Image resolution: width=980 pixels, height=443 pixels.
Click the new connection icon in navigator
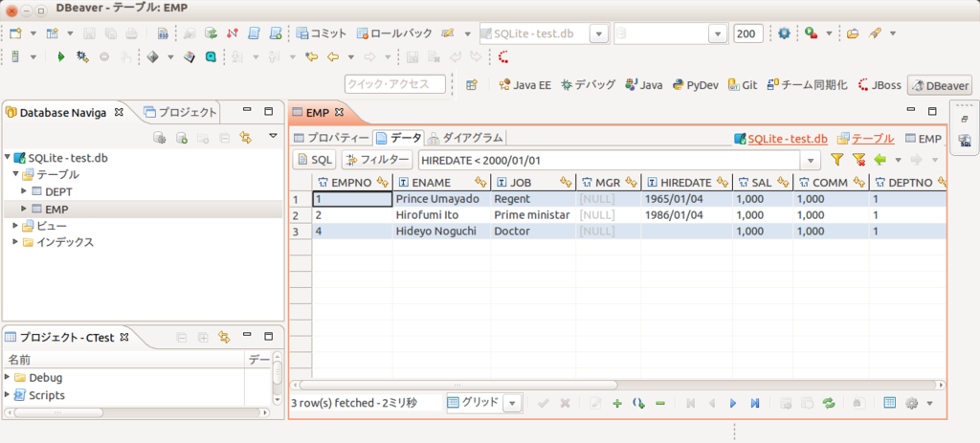[181, 138]
